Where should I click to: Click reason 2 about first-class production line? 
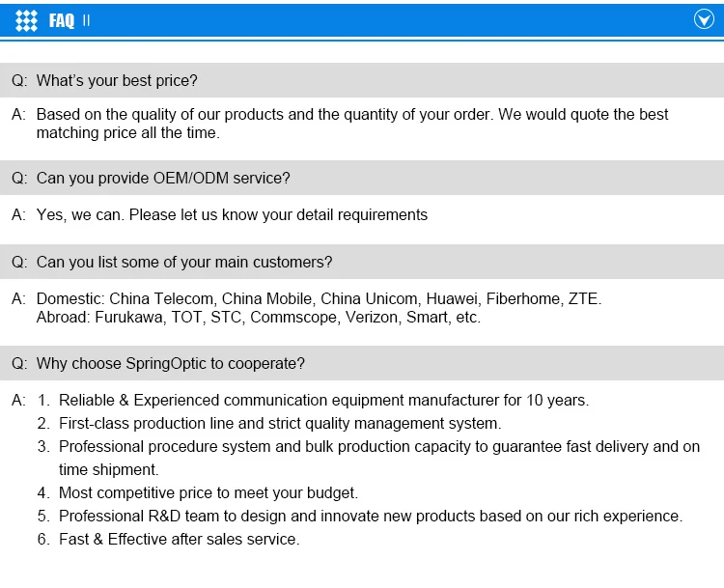280,423
